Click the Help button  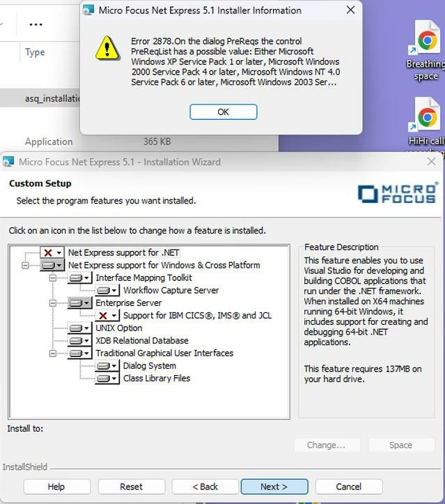[56, 487]
